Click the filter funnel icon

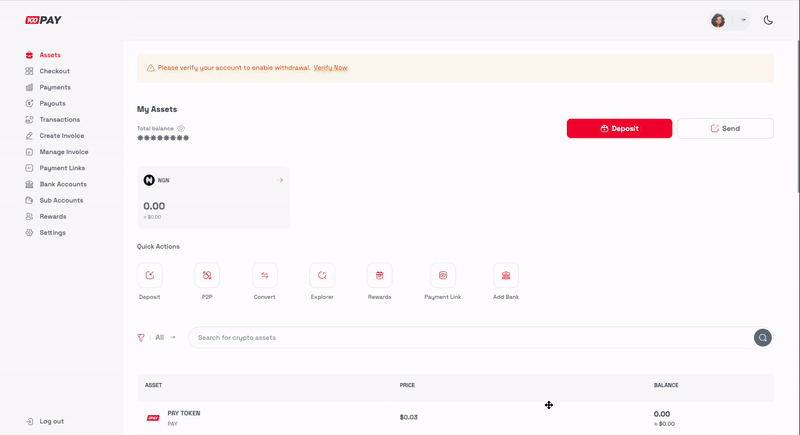tap(141, 338)
